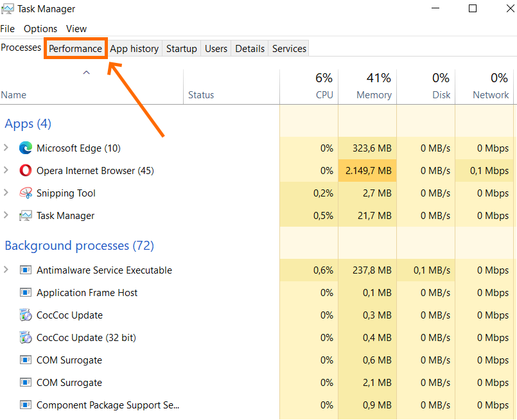Image resolution: width=517 pixels, height=420 pixels.
Task: Click the Name column header
Action: coord(14,95)
